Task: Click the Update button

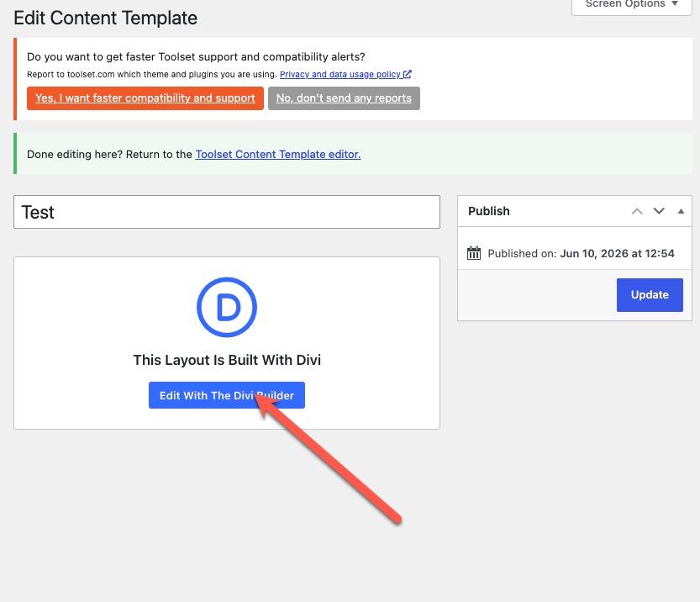Action: pyautogui.click(x=650, y=295)
